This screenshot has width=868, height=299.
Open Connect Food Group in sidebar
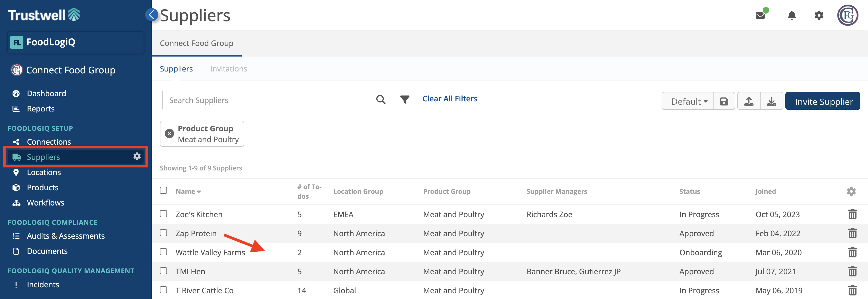pos(71,70)
